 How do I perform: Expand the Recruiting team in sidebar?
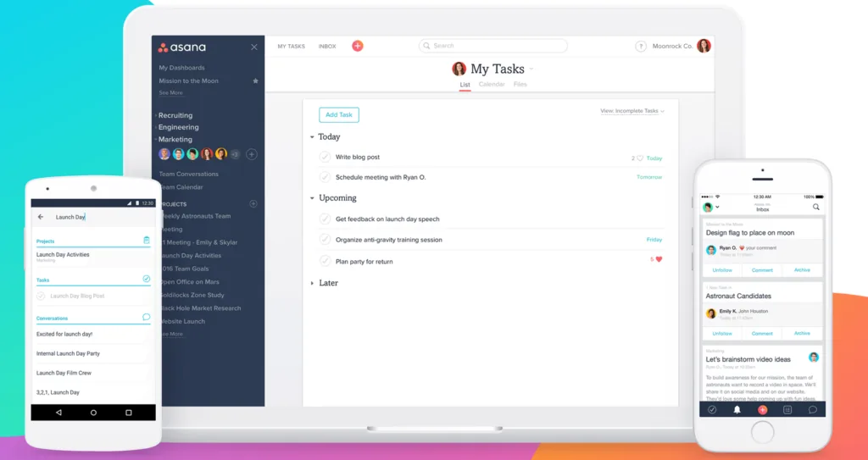[x=156, y=115]
